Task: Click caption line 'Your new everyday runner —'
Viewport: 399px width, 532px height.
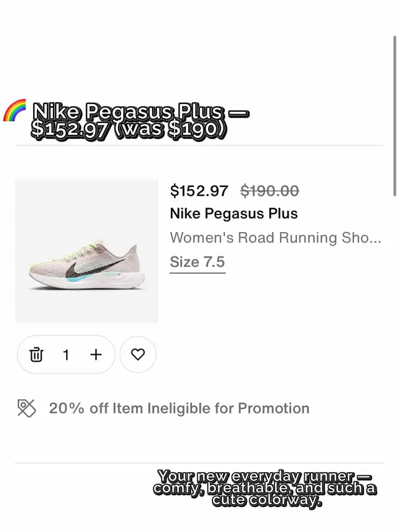Action: [264, 476]
